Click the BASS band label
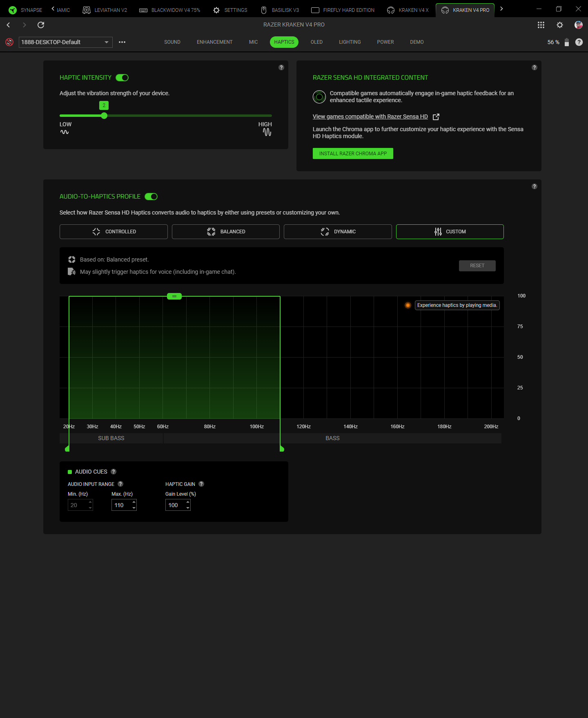The image size is (588, 718). click(332, 438)
